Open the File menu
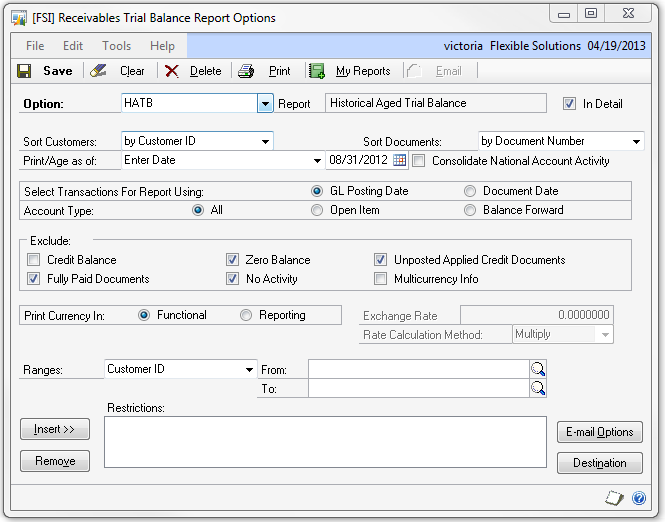The height and width of the screenshot is (522, 665). pos(35,46)
